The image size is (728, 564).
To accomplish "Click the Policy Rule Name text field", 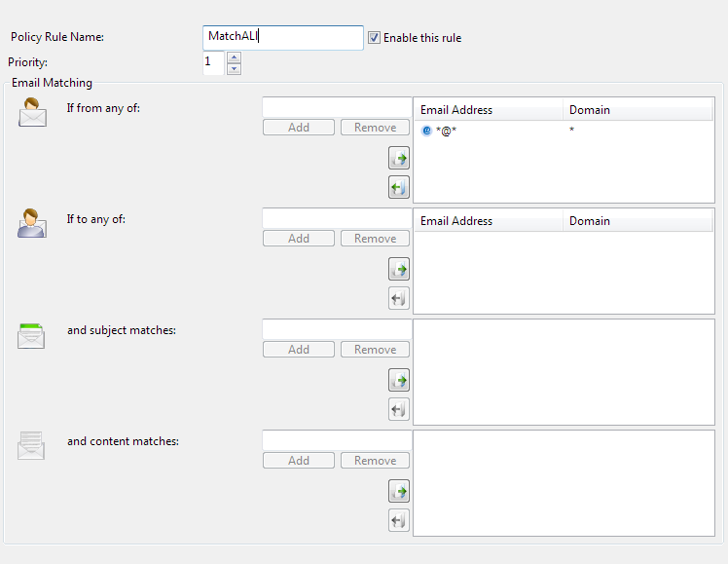I will click(282, 37).
